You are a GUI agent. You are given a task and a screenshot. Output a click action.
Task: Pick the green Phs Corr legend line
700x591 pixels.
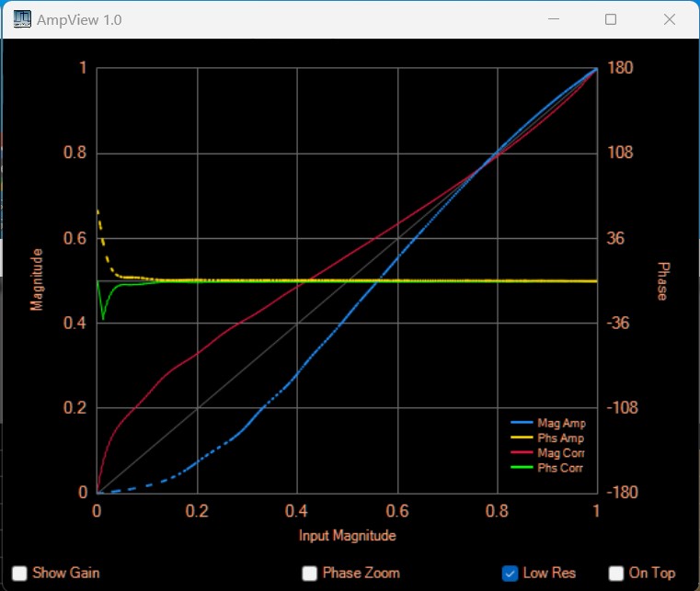coord(522,468)
